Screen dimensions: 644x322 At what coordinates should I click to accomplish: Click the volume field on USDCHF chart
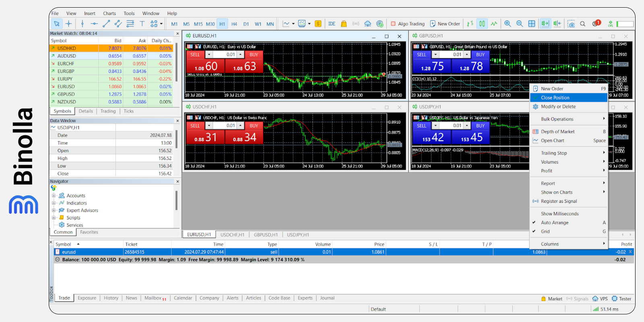[225, 126]
